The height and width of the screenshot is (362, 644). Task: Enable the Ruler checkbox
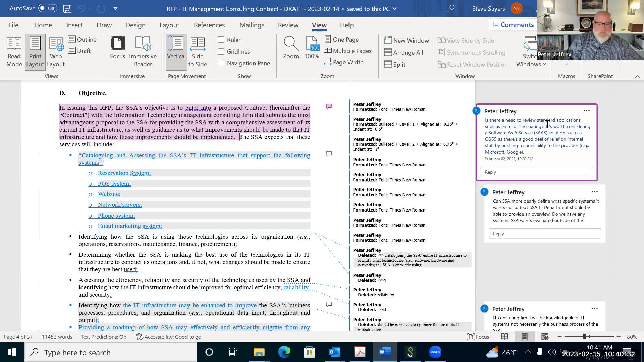click(221, 40)
